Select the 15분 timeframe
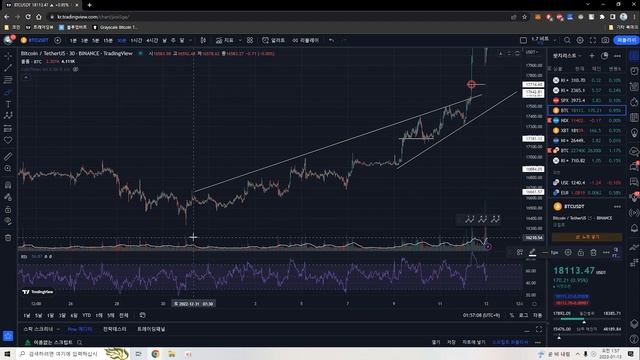Viewport: 640px width, 360px height. [108, 40]
